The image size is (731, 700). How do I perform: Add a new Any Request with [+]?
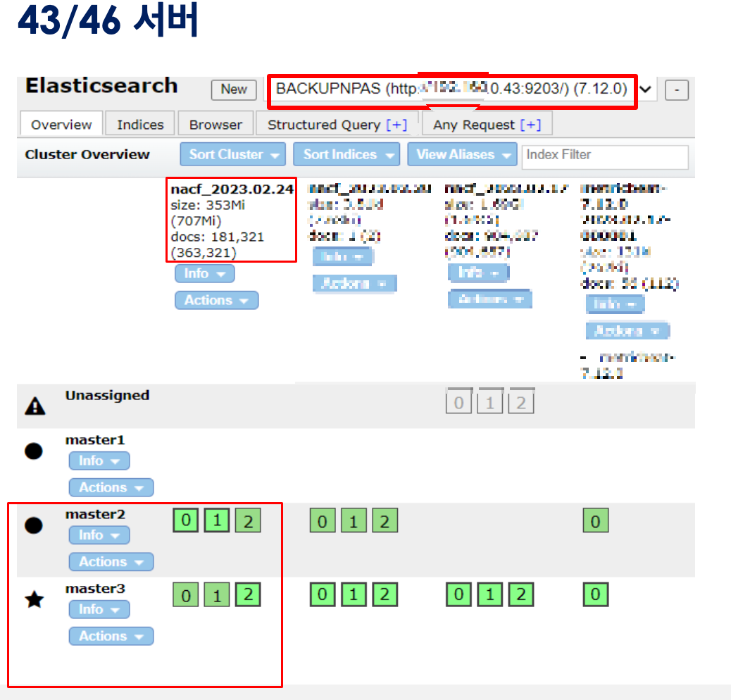(530, 125)
